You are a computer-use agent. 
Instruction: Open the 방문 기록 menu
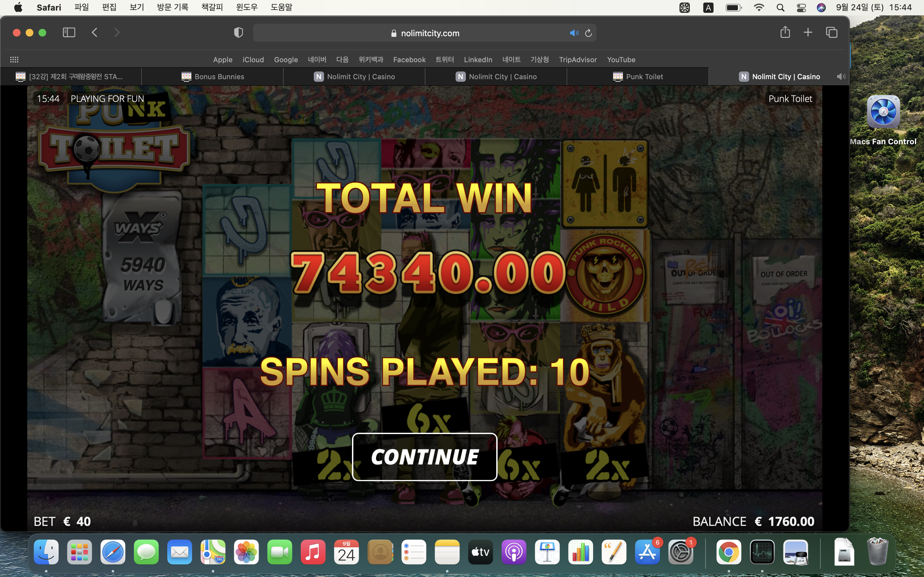coord(173,7)
